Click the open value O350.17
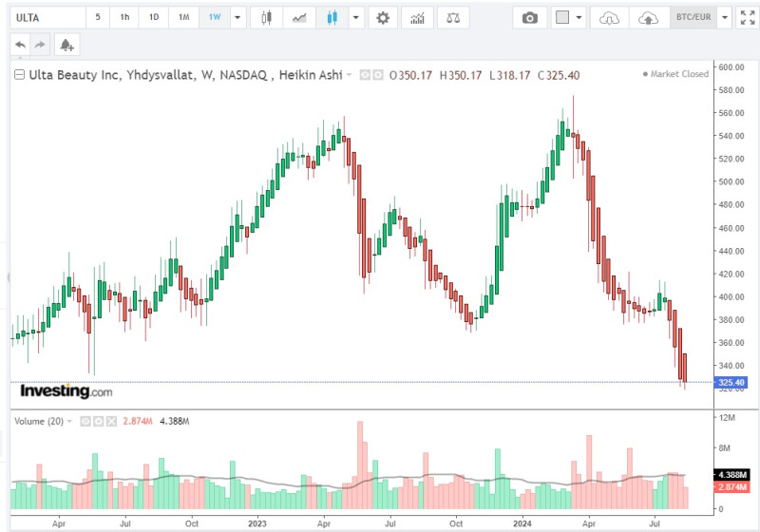 410,75
